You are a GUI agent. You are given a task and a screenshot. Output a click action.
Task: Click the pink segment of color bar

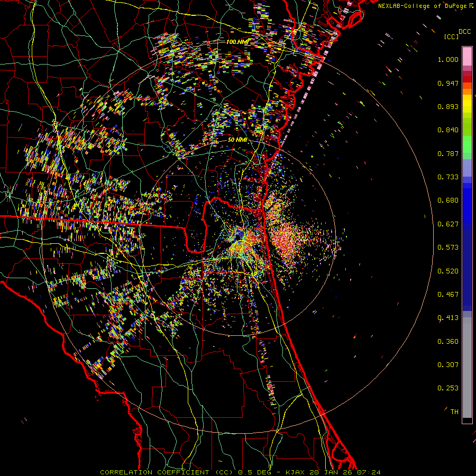click(467, 57)
